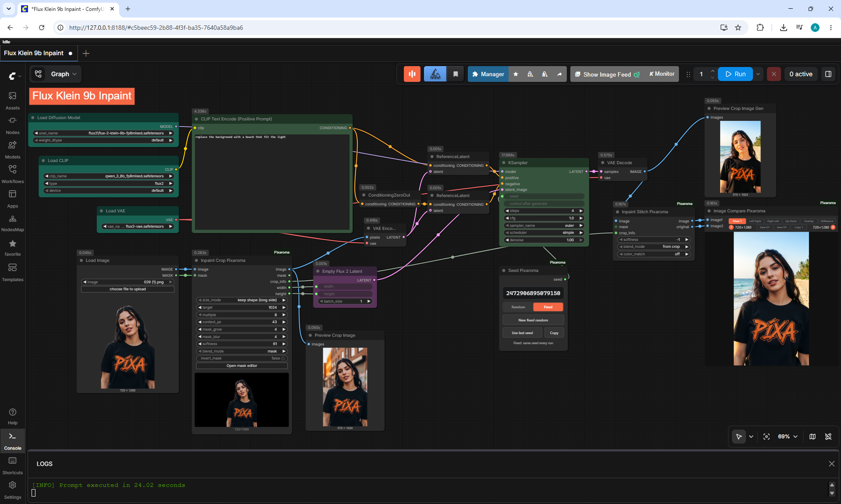Screen dimensions: 841x504
Task: Select the Random seed mode
Action: pyautogui.click(x=518, y=307)
